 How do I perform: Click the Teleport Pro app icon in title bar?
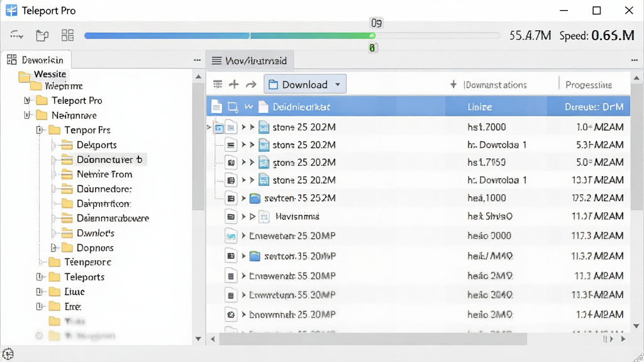click(11, 10)
